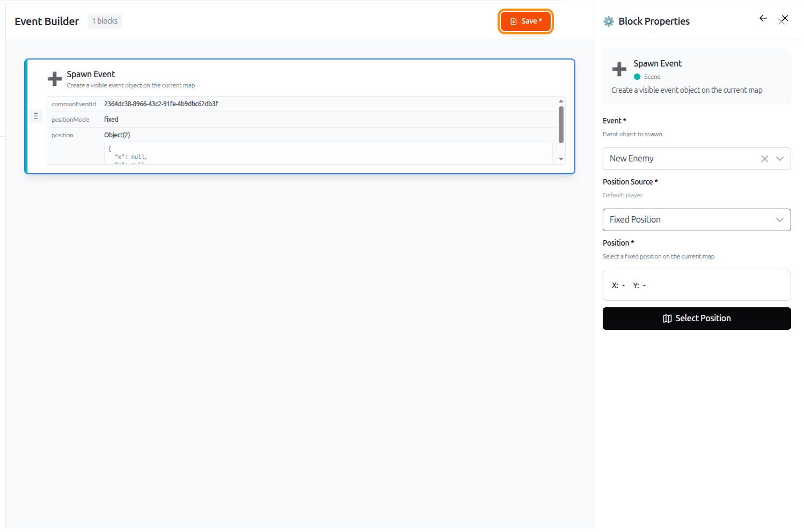Click the block details scrollbar thumb

coord(561,124)
